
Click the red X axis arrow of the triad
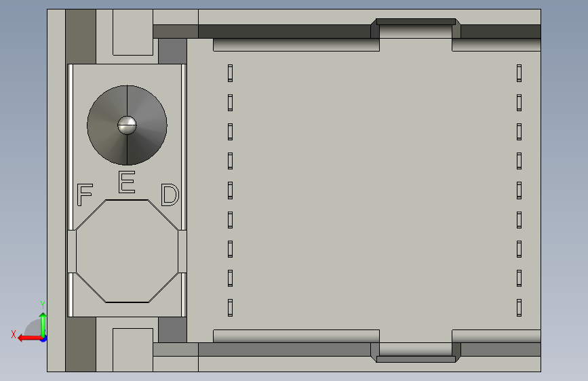pos(30,338)
